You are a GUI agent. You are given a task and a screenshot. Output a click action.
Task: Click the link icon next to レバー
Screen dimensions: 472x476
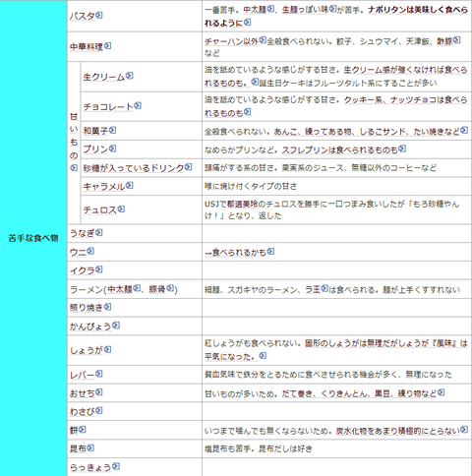pos(99,374)
